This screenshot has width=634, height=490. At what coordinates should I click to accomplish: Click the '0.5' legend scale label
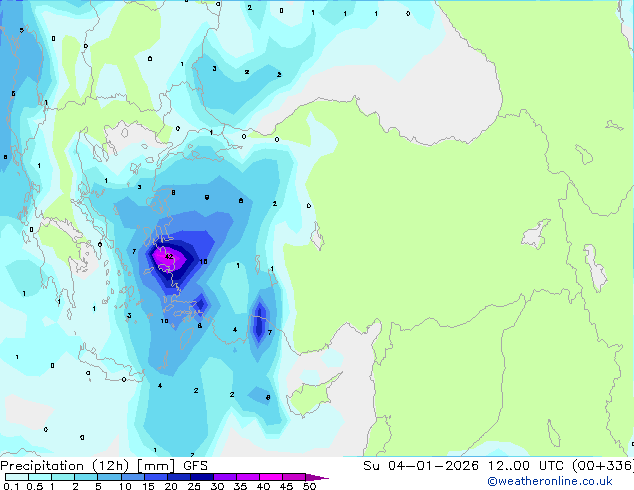[35, 486]
